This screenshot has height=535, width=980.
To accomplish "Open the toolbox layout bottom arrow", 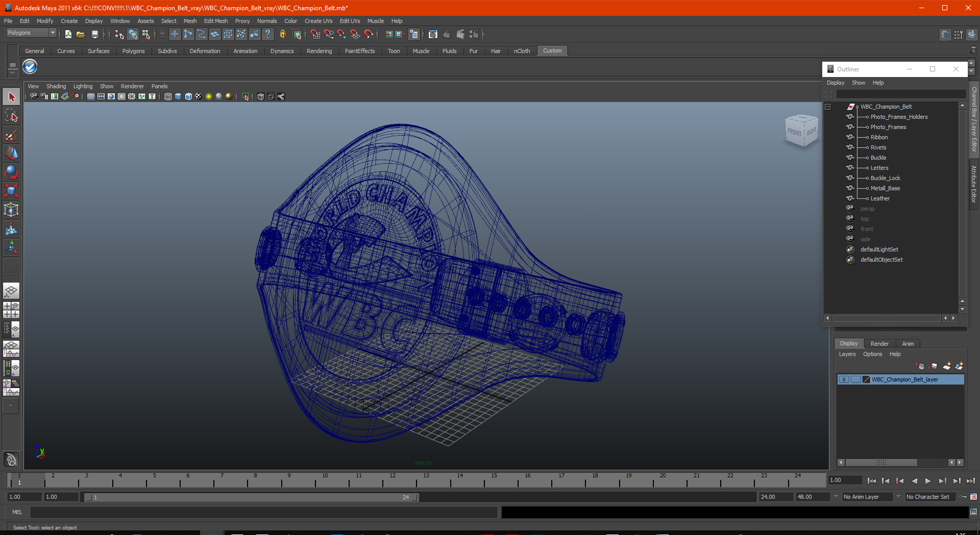I will [11, 406].
